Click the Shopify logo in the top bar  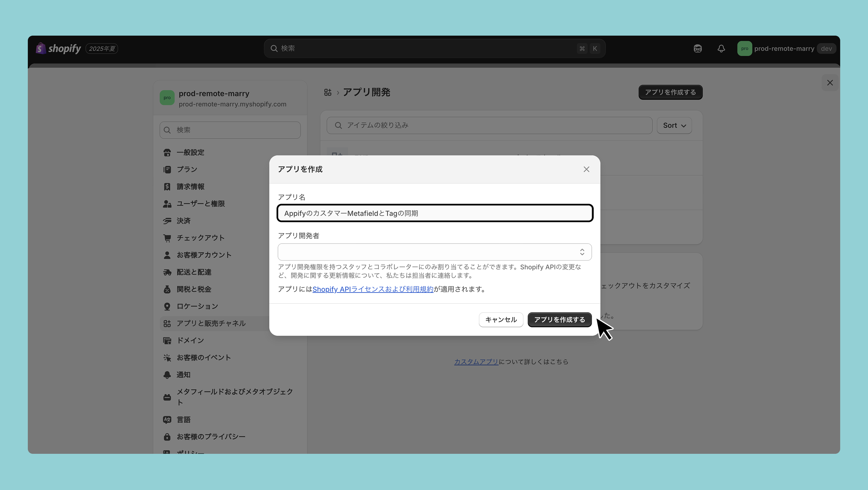tap(59, 48)
